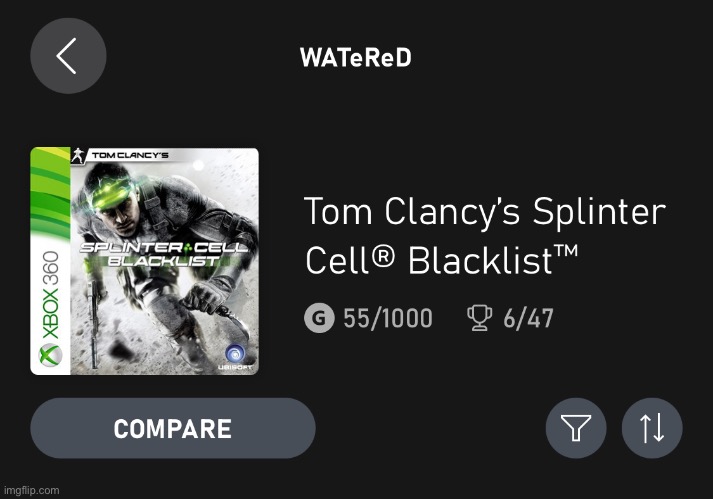
Task: Select the WATeReD gamertag title
Action: click(355, 57)
